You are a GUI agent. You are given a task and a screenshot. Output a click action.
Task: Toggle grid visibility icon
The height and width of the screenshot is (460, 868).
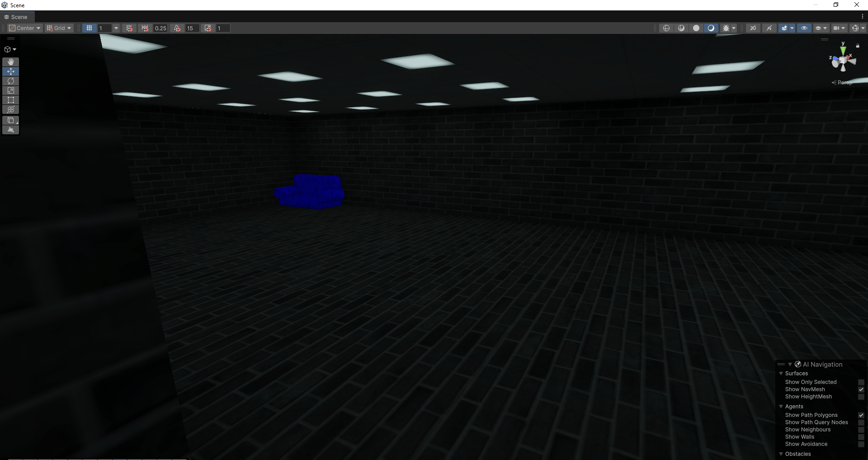click(90, 28)
